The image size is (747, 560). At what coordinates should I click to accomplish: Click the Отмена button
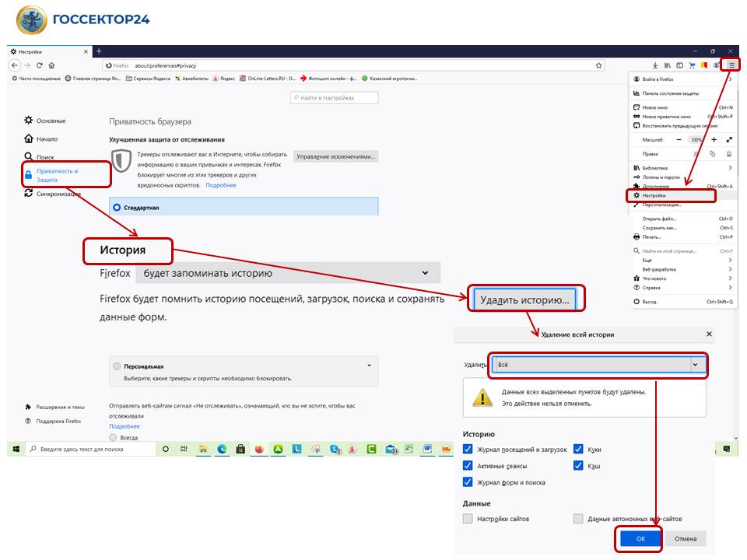tap(686, 538)
